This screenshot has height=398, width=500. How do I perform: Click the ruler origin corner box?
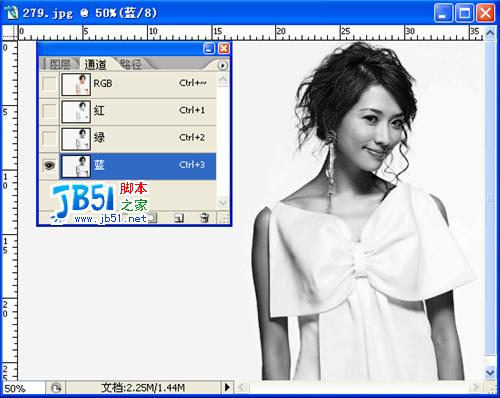pyautogui.click(x=10, y=33)
